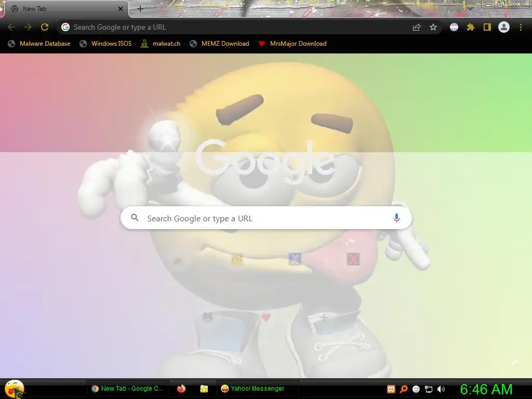Go forward with the forward arrow
Image resolution: width=532 pixels, height=399 pixels.
[x=28, y=27]
